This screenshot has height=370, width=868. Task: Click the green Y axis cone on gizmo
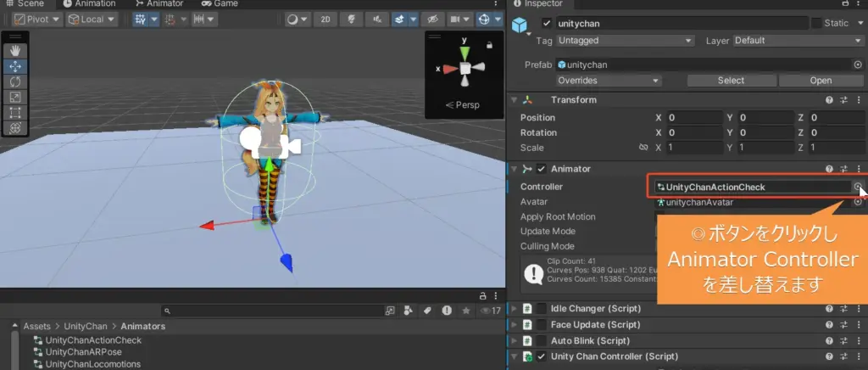click(465, 53)
